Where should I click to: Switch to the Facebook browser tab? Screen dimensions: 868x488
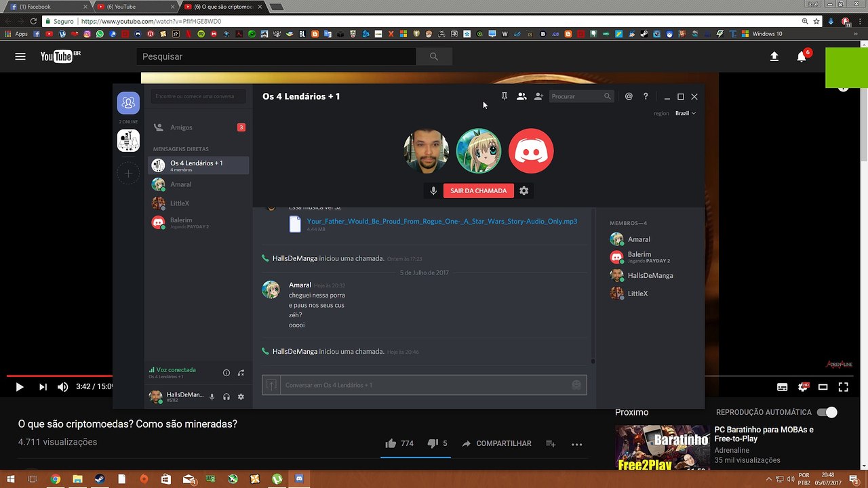[x=47, y=7]
